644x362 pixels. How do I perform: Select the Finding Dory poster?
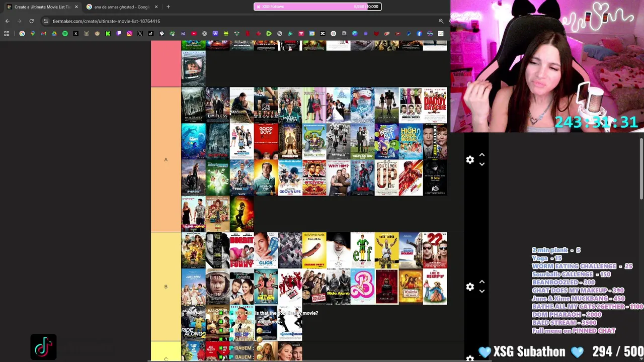193,141
